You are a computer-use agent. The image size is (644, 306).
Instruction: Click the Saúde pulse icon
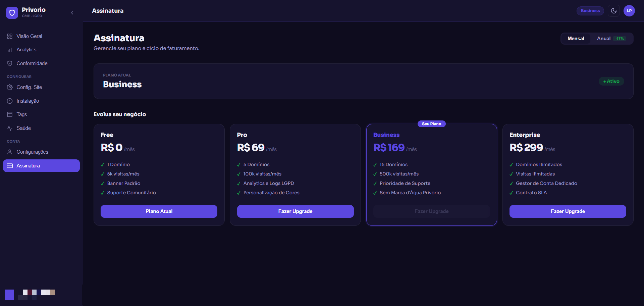pyautogui.click(x=10, y=128)
